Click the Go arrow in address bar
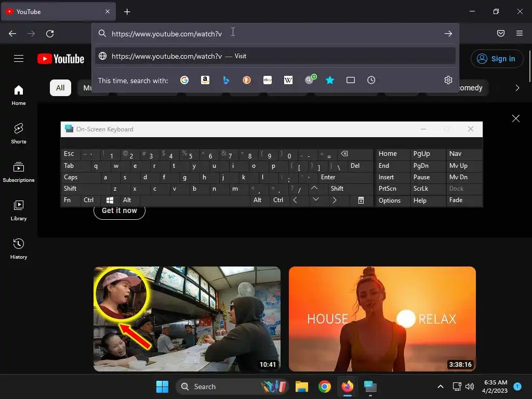532x399 pixels. tap(448, 34)
